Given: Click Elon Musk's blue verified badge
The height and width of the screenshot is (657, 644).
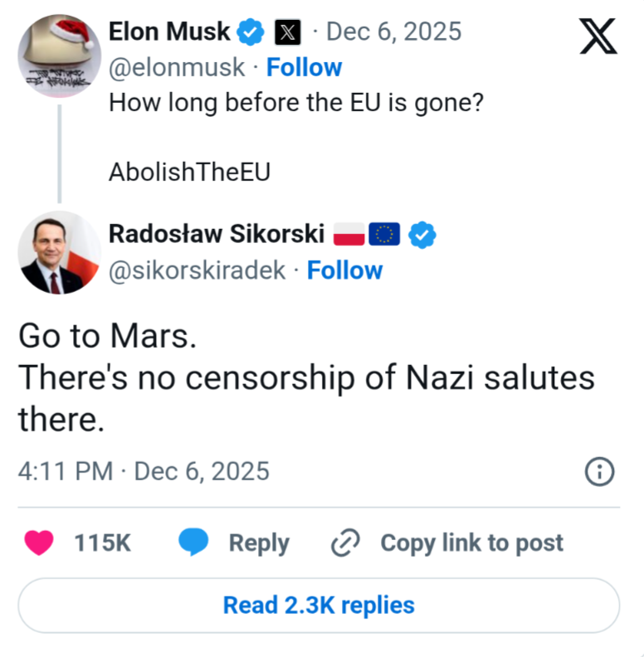Looking at the screenshot, I should coord(249,32).
